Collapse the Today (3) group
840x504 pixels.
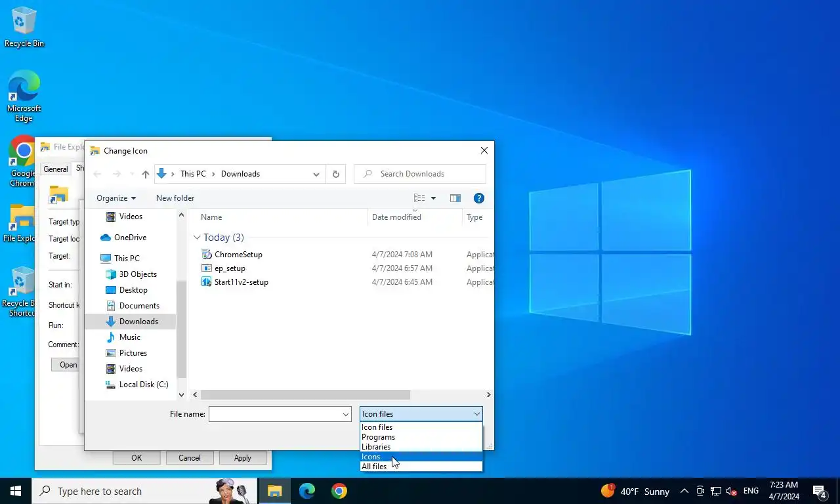197,238
